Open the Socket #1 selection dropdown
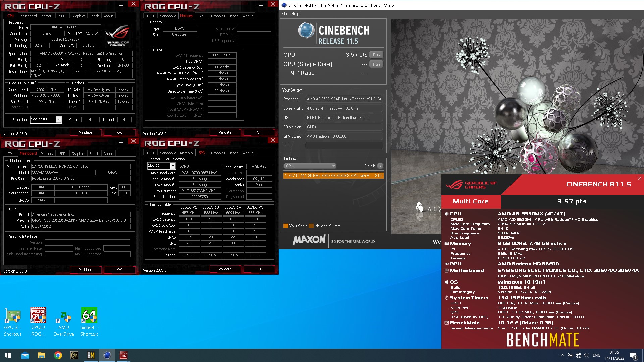644x362 pixels. pyautogui.click(x=58, y=120)
